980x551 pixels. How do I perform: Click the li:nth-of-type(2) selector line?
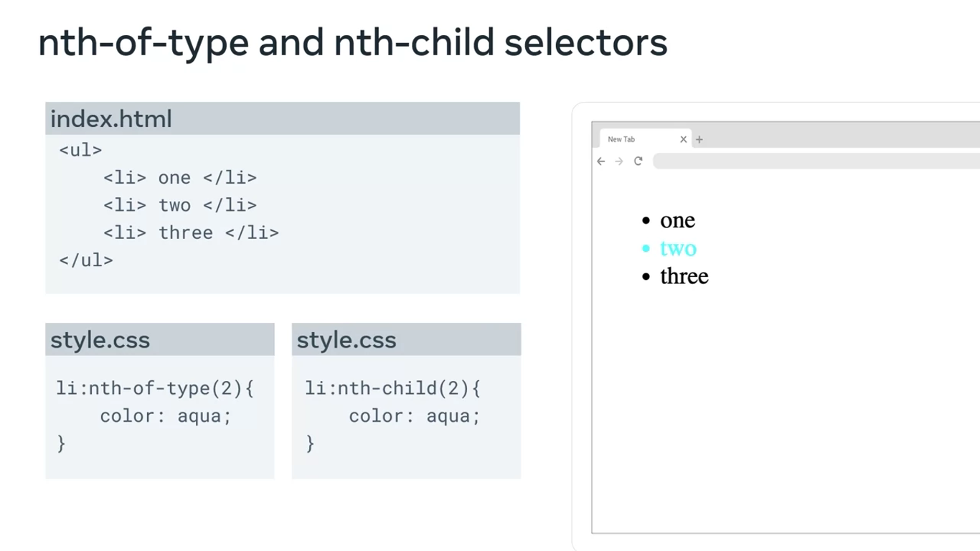point(155,389)
